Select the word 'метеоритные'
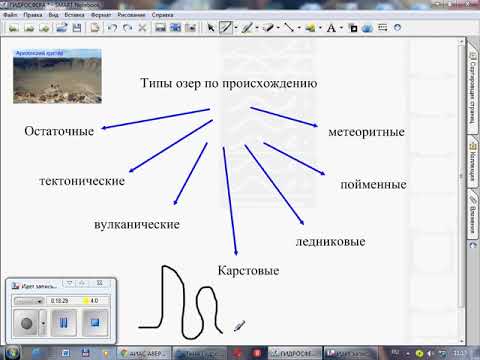 (366, 132)
